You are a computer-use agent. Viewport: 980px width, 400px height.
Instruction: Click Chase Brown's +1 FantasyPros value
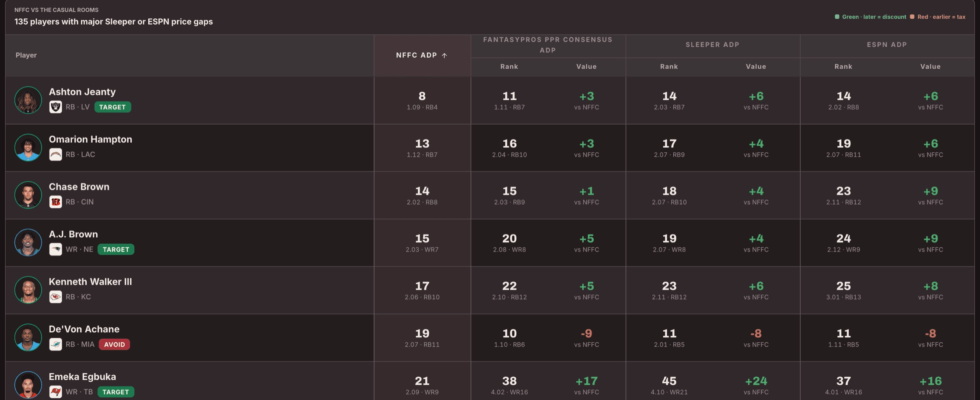[586, 191]
